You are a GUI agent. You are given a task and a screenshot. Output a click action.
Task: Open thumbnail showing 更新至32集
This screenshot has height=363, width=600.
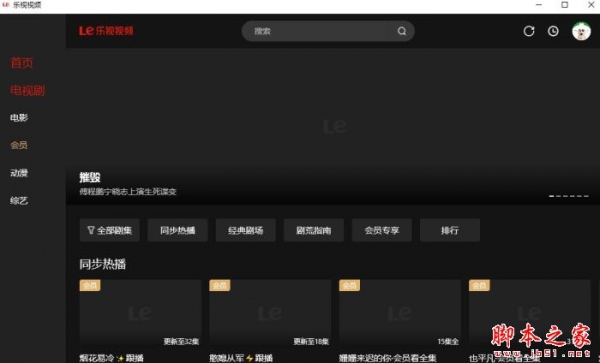140,313
